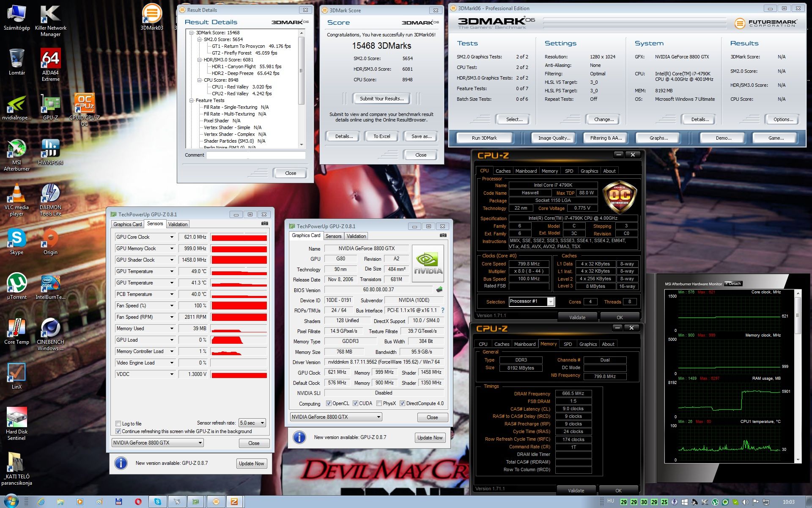
Task: Open the IntelBurnTest desktop icon
Action: click(x=50, y=287)
